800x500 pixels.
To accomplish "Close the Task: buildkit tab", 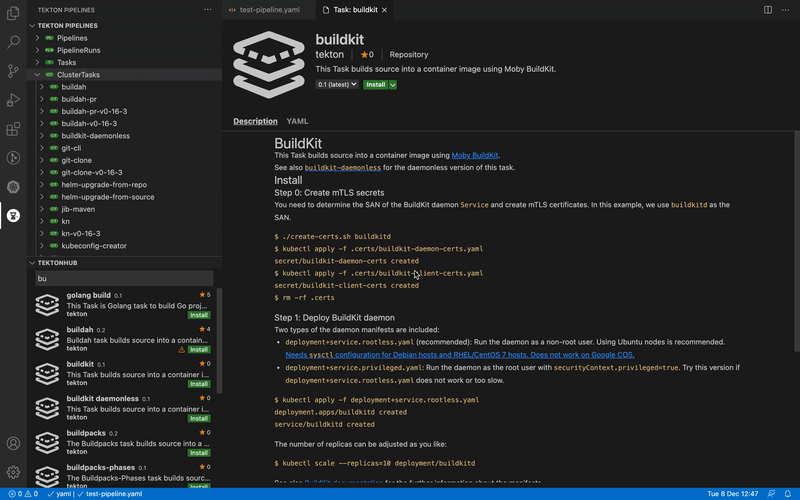I will pyautogui.click(x=384, y=10).
